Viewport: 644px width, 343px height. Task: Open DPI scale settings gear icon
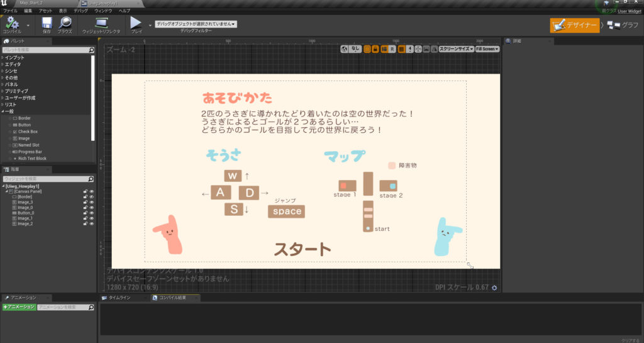pyautogui.click(x=494, y=288)
